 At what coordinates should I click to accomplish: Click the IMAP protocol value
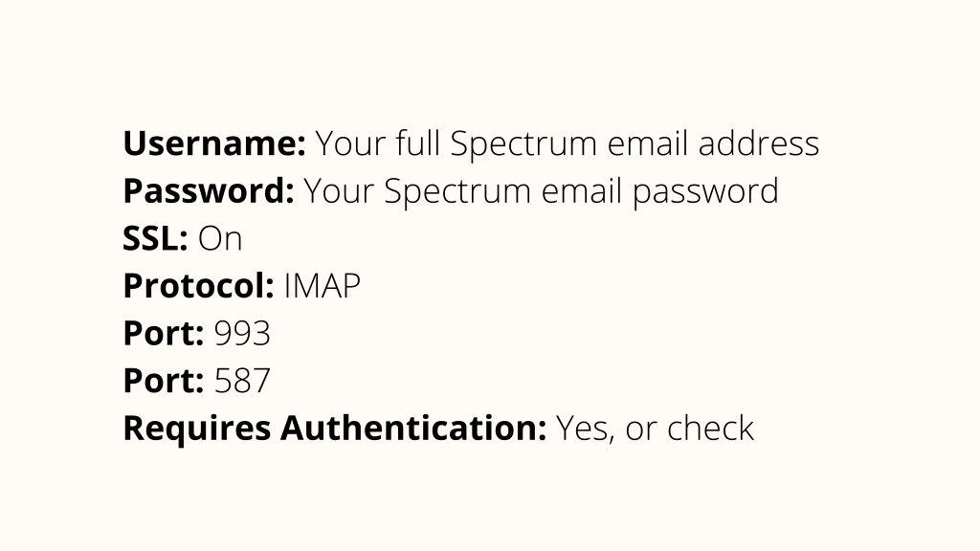(322, 287)
